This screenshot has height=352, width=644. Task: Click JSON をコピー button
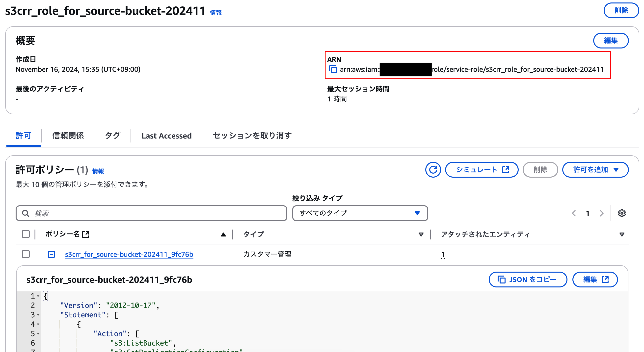pyautogui.click(x=528, y=279)
